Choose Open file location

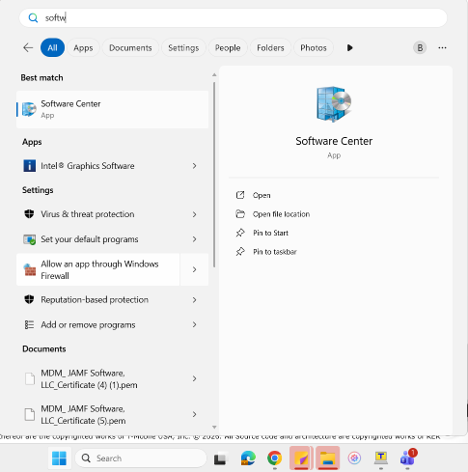coord(281,214)
